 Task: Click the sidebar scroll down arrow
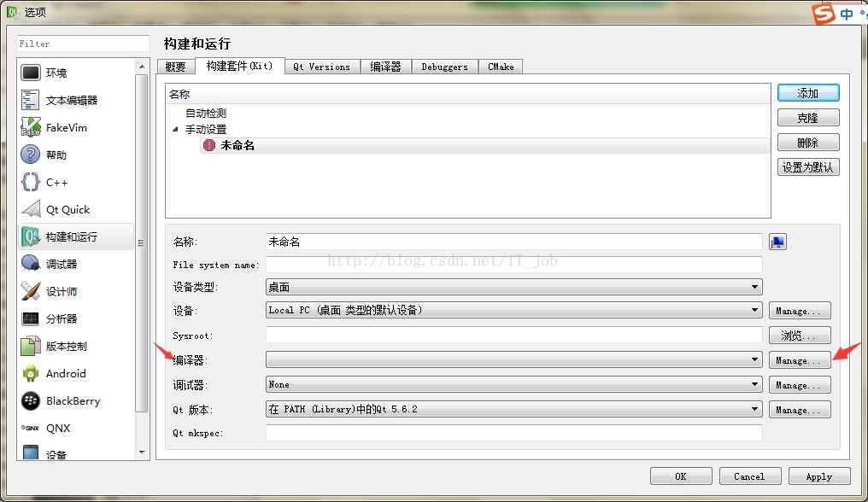click(x=142, y=452)
